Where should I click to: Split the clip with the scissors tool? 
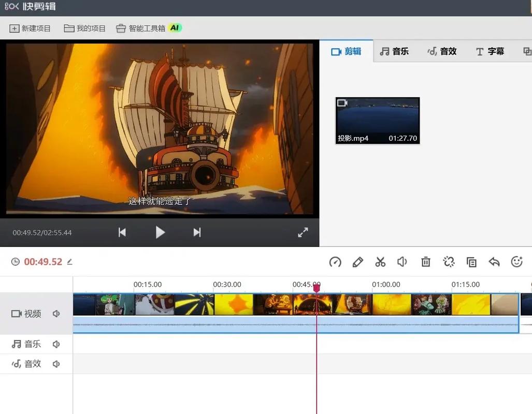pyautogui.click(x=380, y=262)
